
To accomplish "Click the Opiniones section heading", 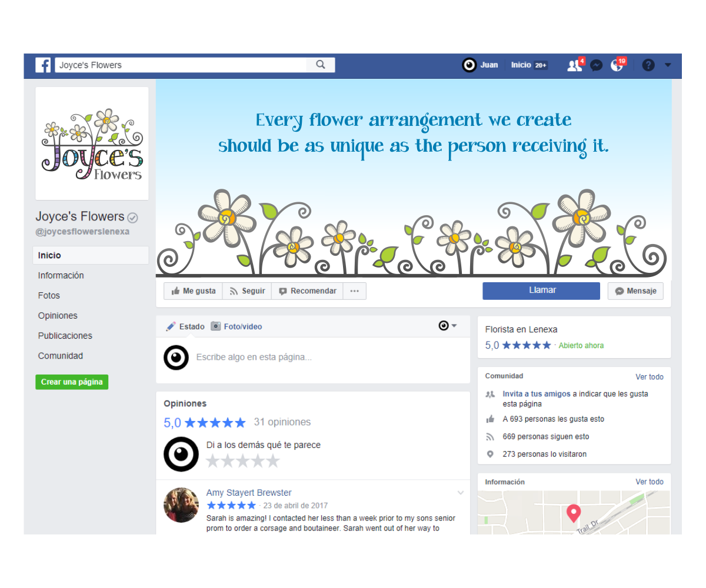I will coord(185,403).
